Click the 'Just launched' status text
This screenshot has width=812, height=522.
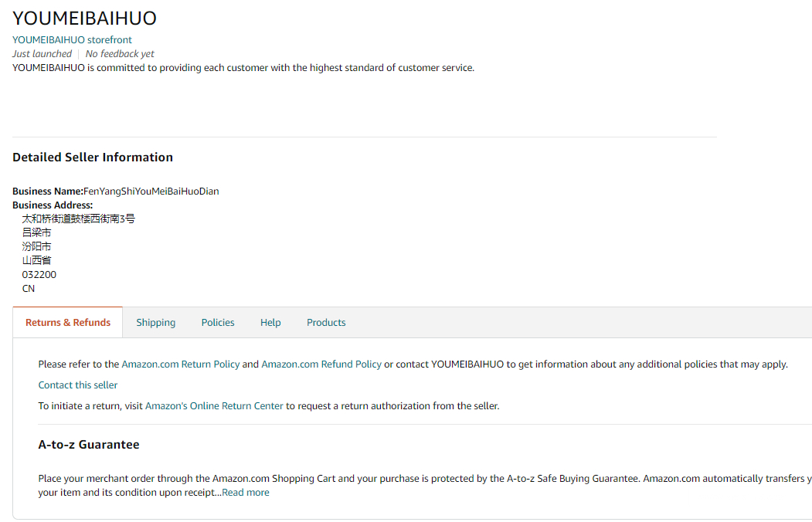(42, 53)
